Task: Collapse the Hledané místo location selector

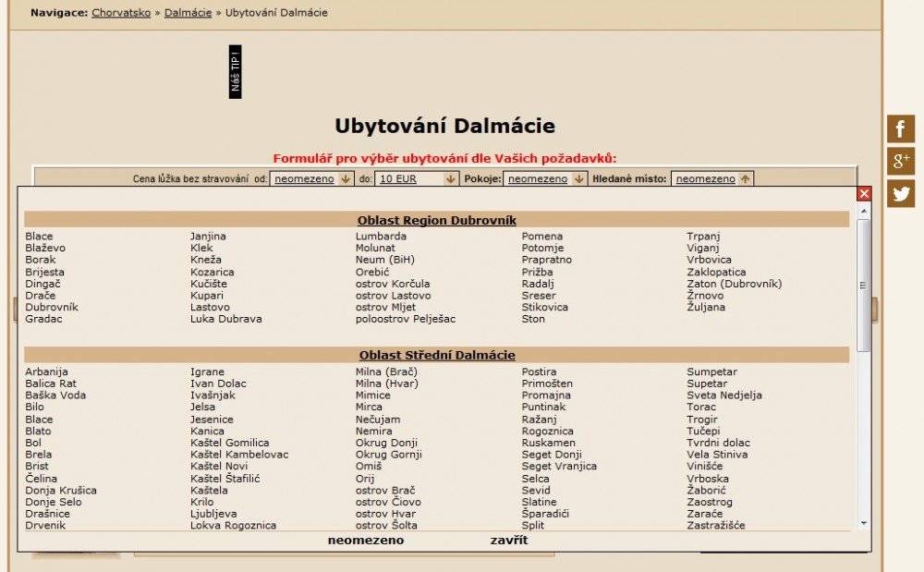Action: [712, 178]
